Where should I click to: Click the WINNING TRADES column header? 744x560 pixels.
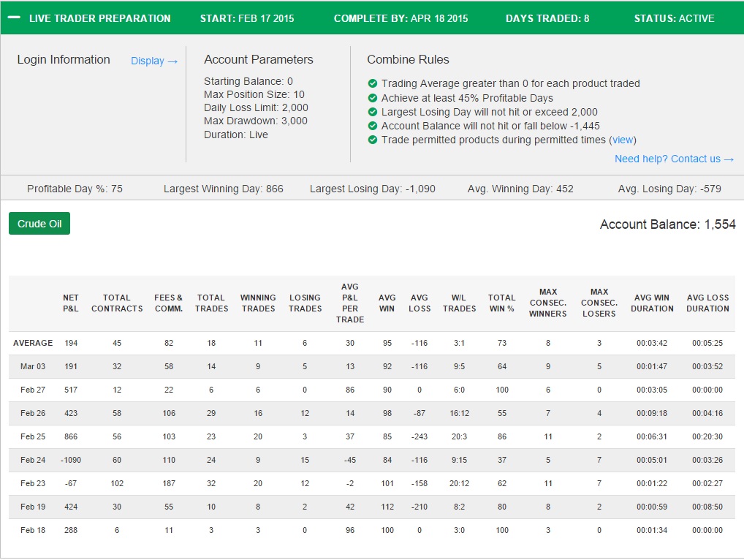click(258, 303)
